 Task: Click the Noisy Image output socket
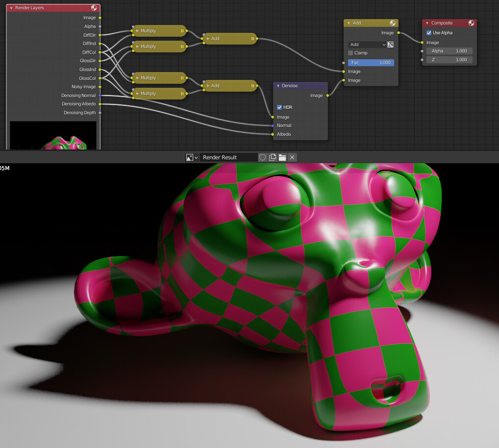100,87
